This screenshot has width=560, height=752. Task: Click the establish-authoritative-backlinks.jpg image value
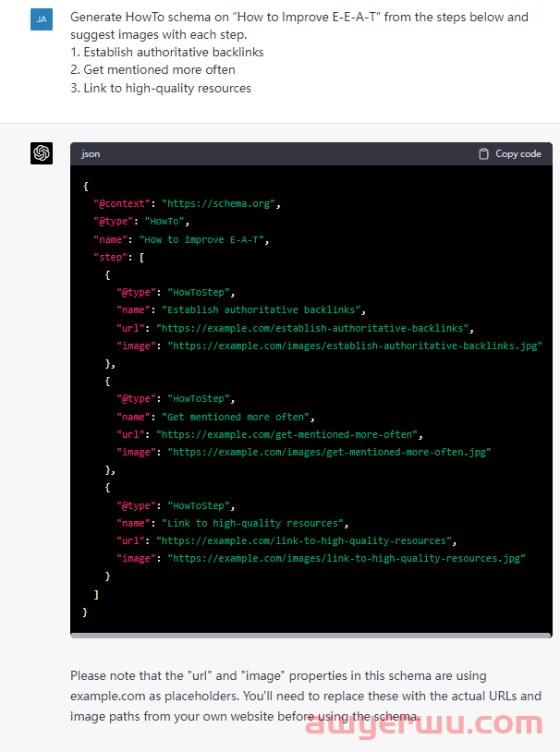(355, 346)
